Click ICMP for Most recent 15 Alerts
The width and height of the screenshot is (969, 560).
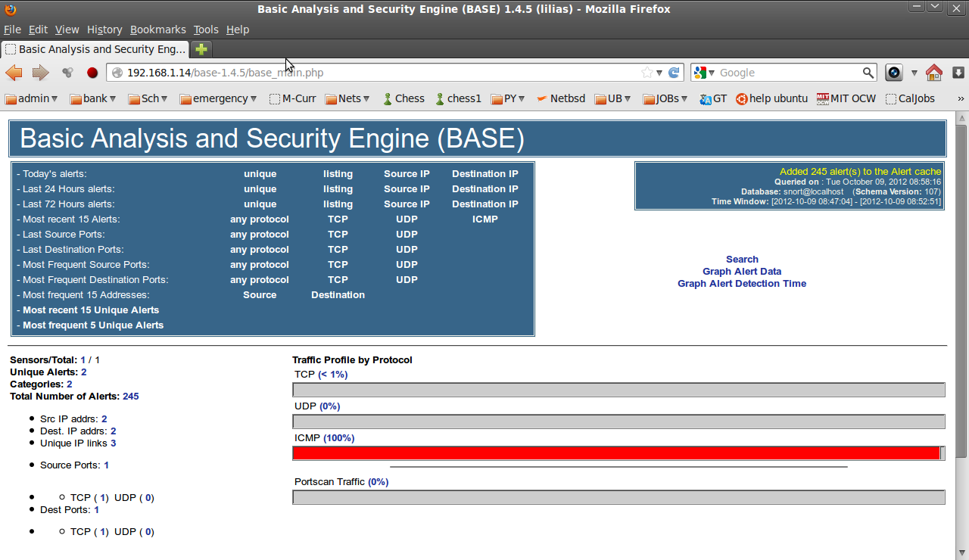pyautogui.click(x=484, y=219)
